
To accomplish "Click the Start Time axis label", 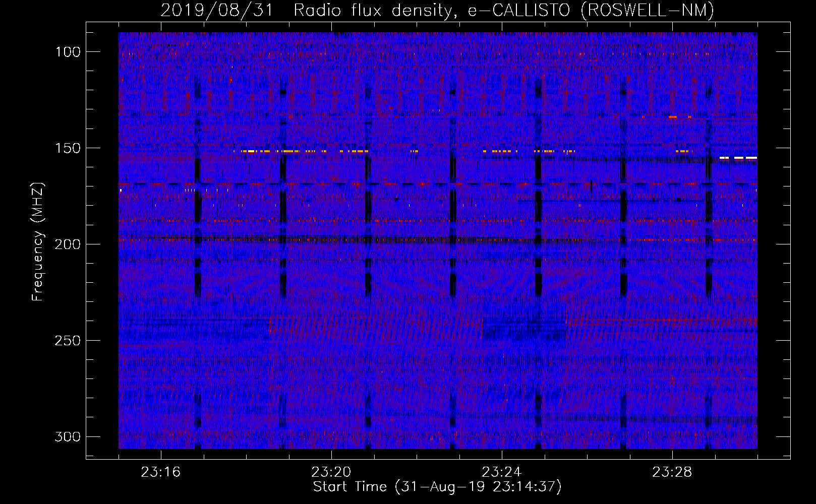I will coord(437,487).
